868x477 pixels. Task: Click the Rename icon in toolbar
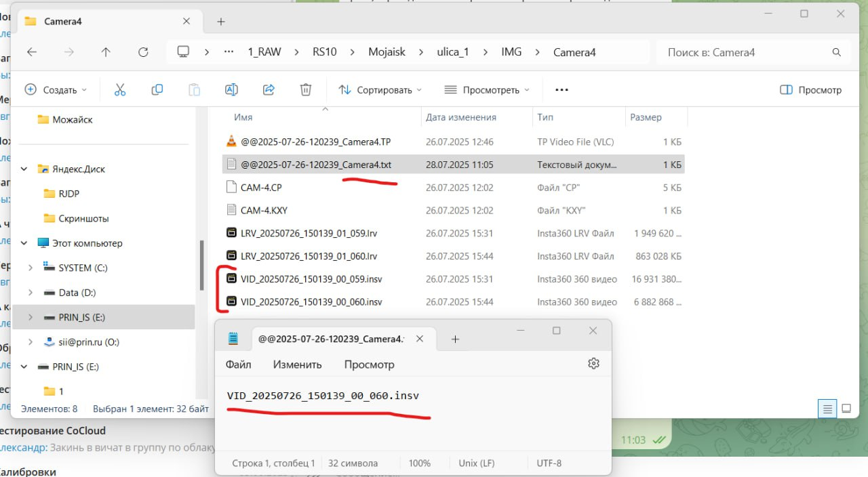coord(231,89)
